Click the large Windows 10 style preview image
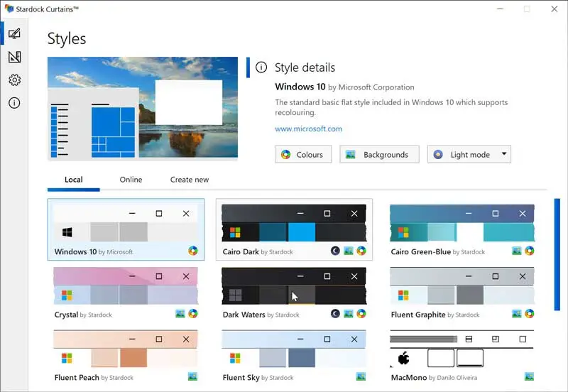568x392 pixels. (x=143, y=108)
